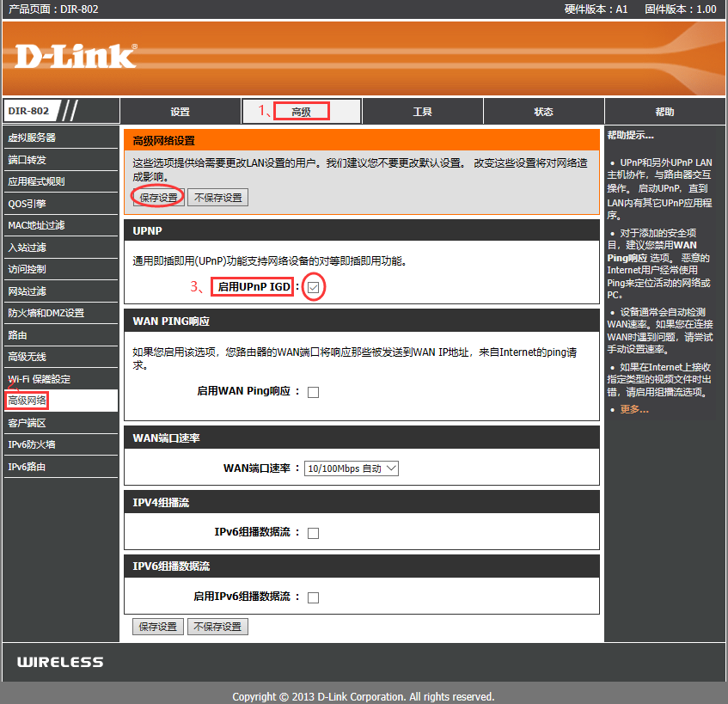Image resolution: width=728 pixels, height=704 pixels.
Task: Open 防火墙和DMZ设置 in the sidebar
Action: 46,313
